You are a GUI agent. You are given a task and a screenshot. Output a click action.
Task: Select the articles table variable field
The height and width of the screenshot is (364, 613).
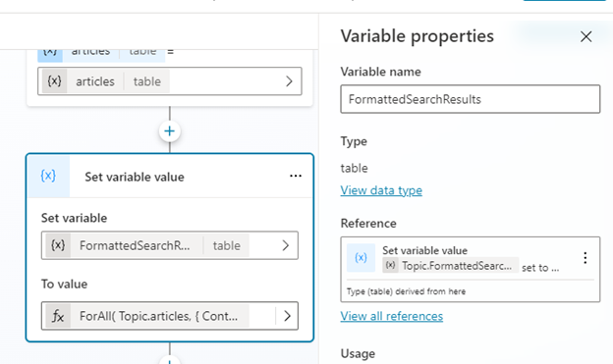(x=170, y=81)
